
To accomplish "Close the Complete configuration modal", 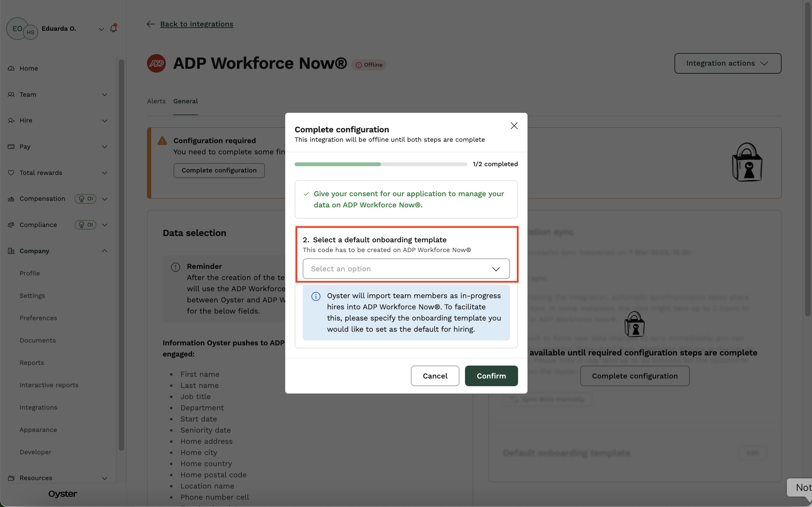I will click(514, 126).
